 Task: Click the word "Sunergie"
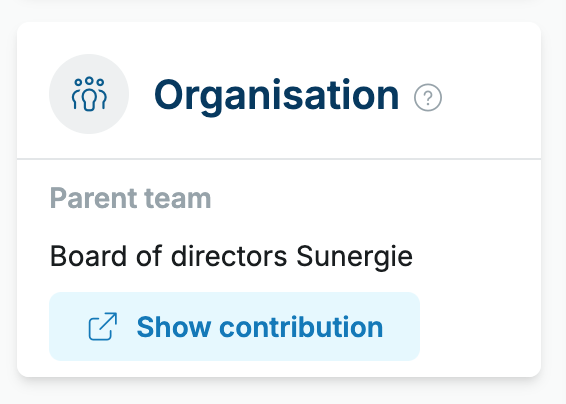click(x=354, y=257)
